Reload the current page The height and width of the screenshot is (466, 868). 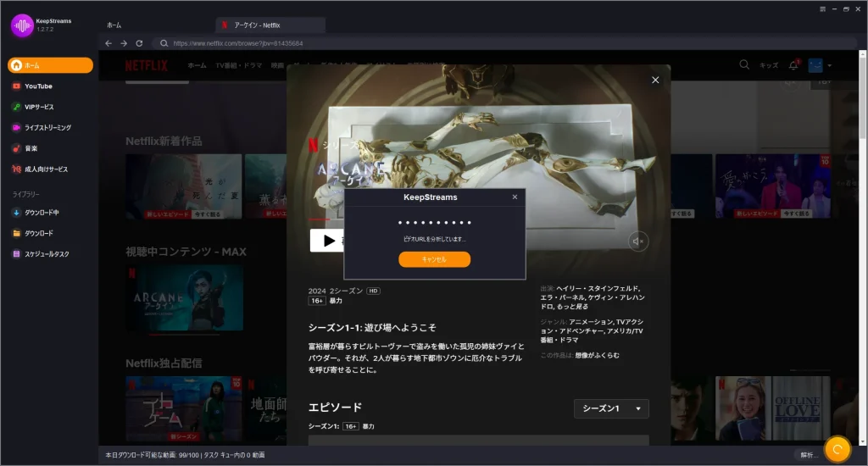coord(140,43)
